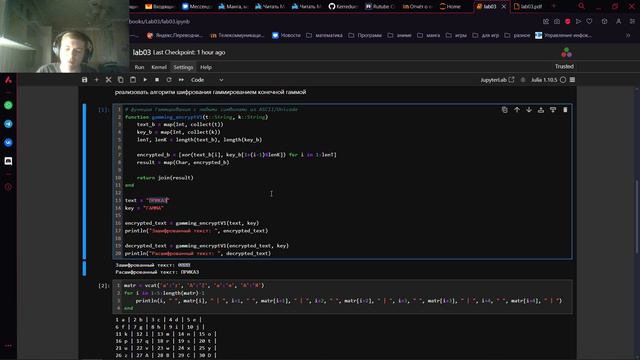This screenshot has height=360, width=640.
Task: Click the text = "ПРИКАЗ" code line
Action: click(147, 200)
